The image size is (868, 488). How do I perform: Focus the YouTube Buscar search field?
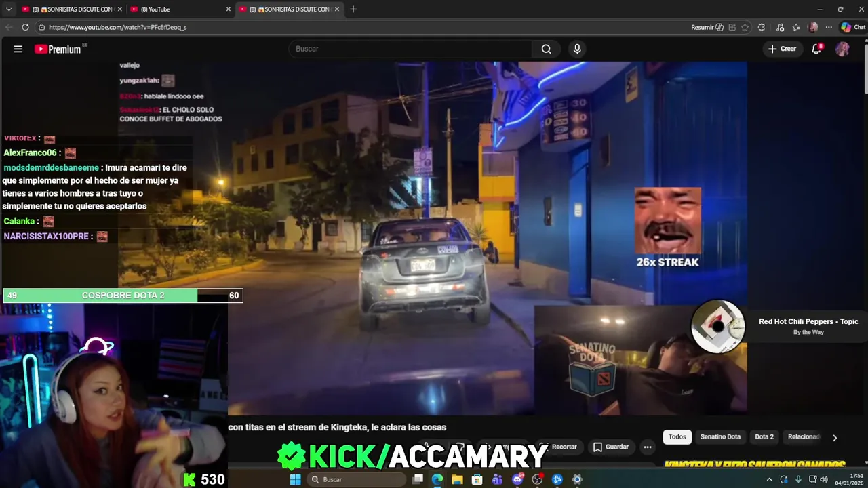point(411,49)
